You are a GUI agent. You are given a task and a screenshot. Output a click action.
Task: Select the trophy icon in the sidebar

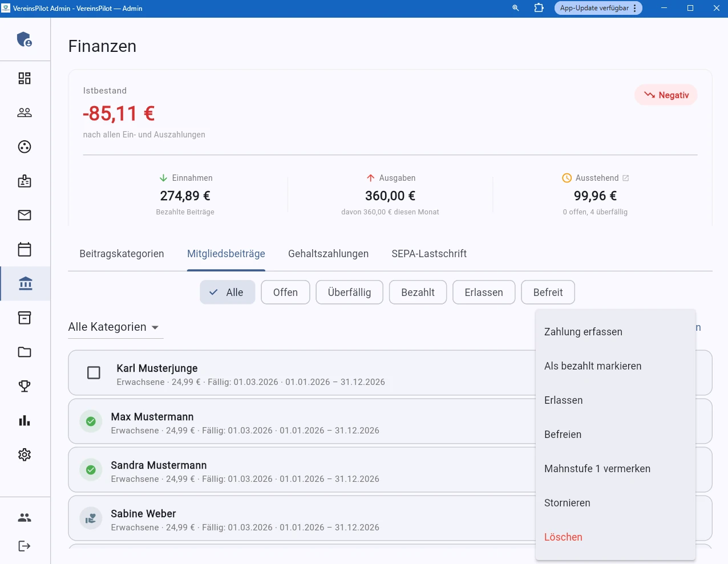point(25,386)
